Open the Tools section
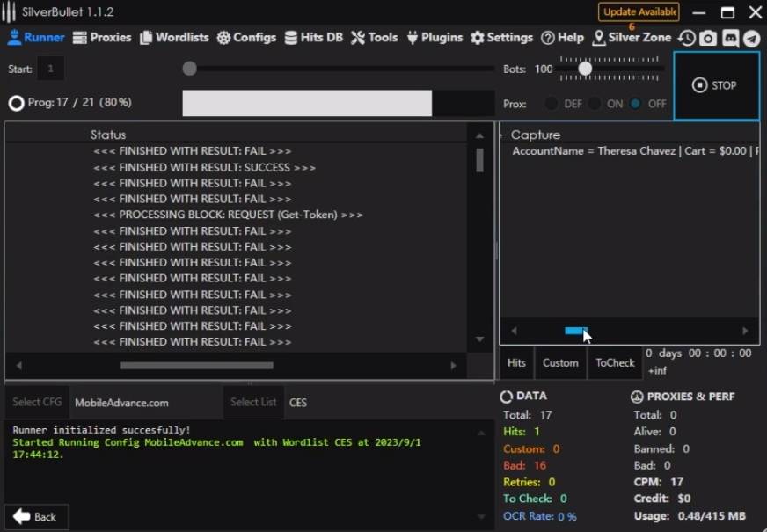 pos(375,38)
